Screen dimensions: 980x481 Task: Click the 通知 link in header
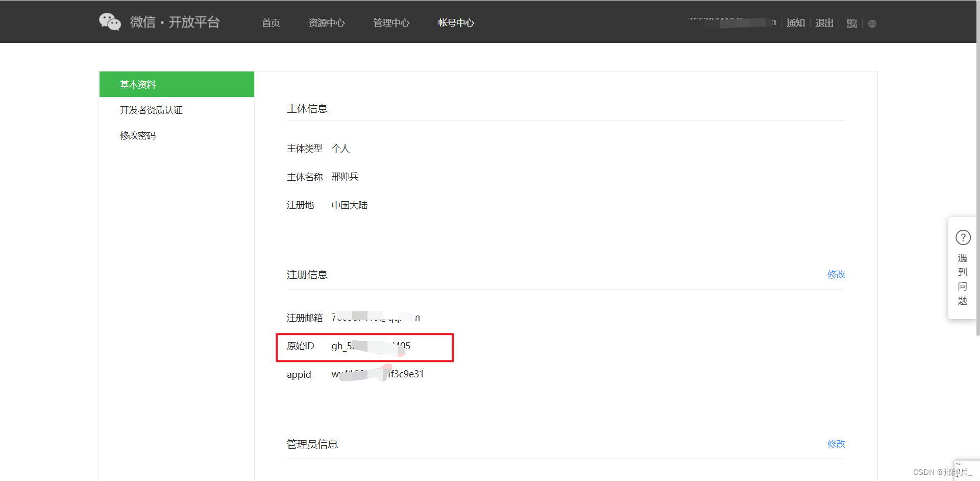[796, 23]
